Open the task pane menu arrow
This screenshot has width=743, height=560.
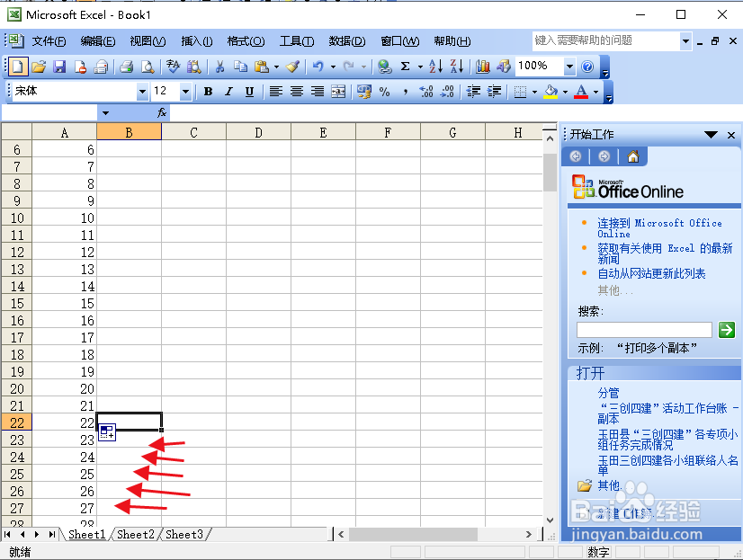tap(711, 135)
